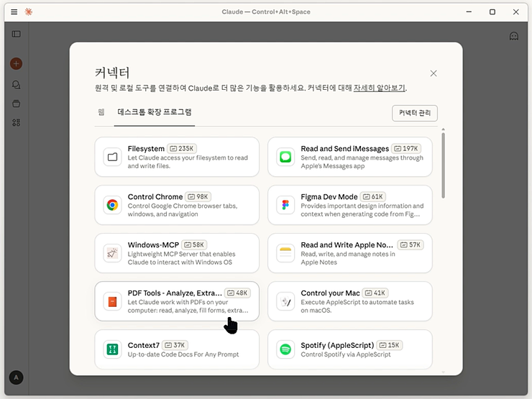This screenshot has width=532, height=399.
Task: Open the projects box icon in sidebar
Action: (16, 104)
